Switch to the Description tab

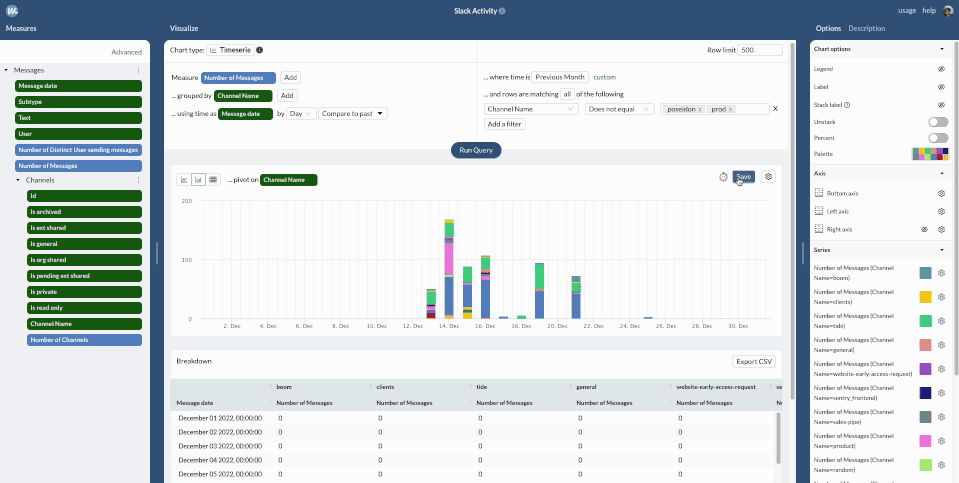click(x=867, y=28)
